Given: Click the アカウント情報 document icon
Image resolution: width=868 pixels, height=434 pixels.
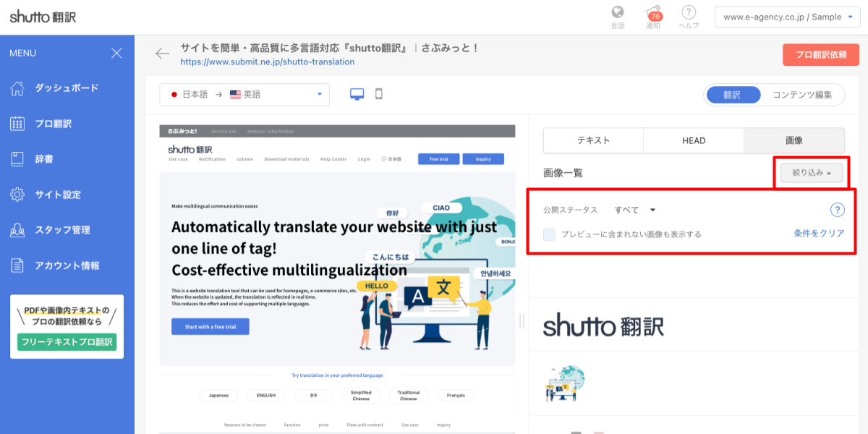Looking at the screenshot, I should 17,265.
